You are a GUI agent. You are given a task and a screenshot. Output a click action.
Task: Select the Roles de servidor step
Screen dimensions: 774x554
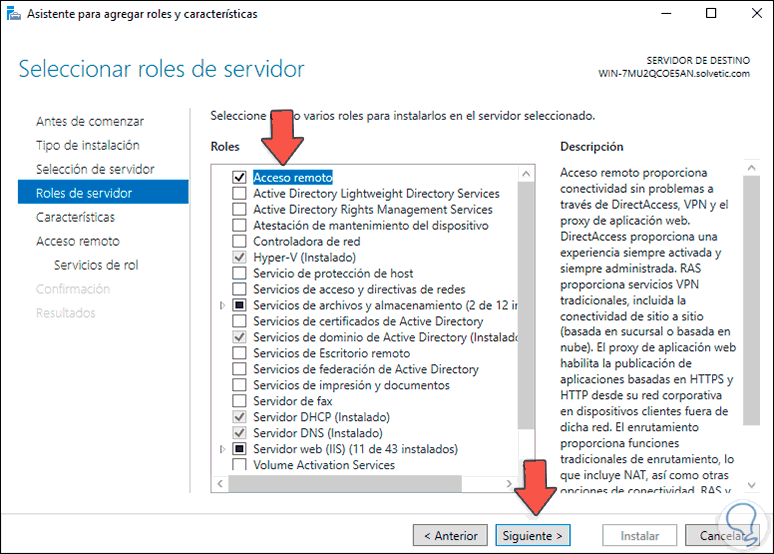103,192
